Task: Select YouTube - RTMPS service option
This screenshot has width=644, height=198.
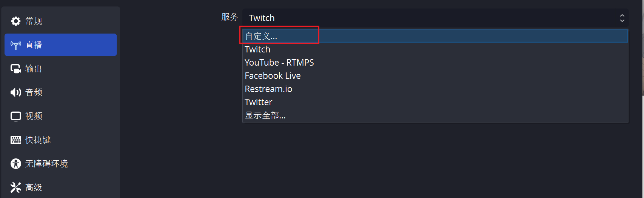Action: pyautogui.click(x=279, y=63)
